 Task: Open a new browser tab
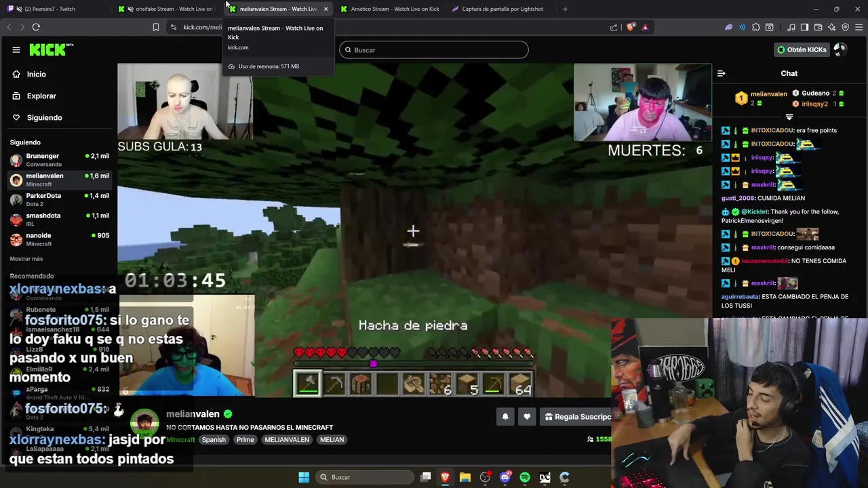tap(565, 9)
